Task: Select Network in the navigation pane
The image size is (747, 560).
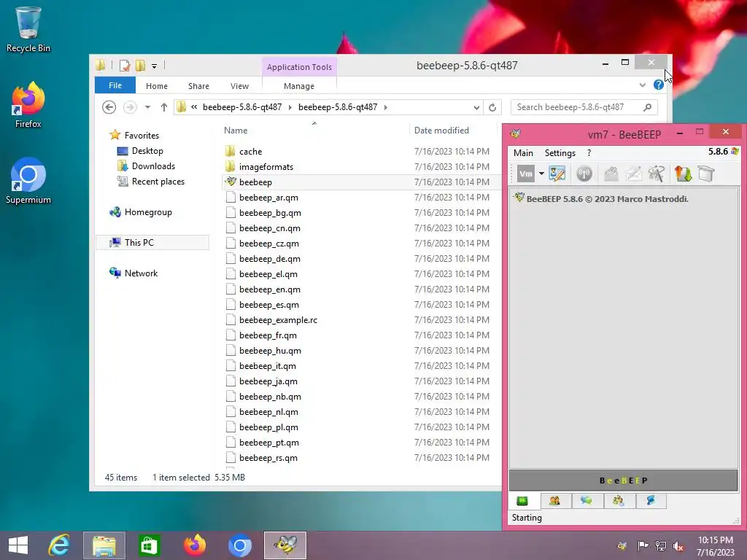Action: click(x=141, y=273)
